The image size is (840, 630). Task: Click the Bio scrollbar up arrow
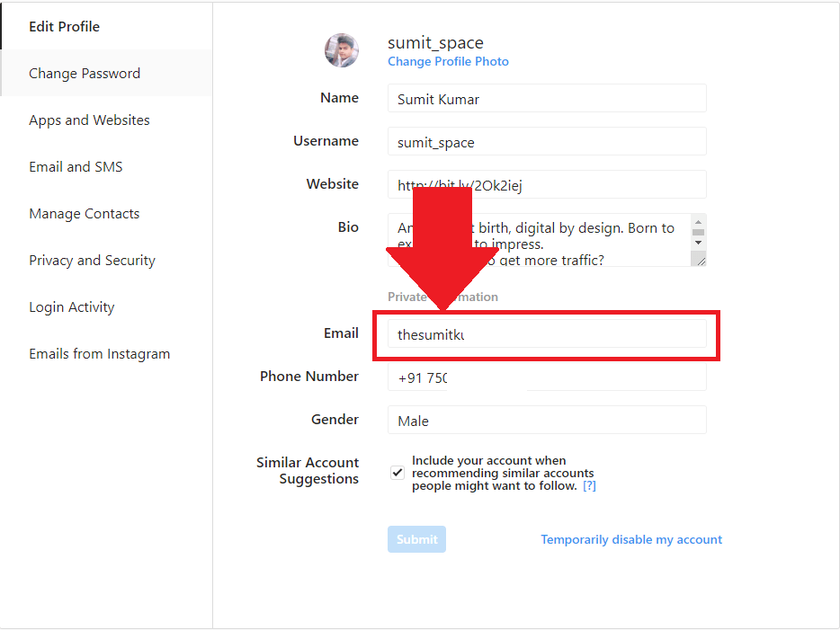click(698, 222)
